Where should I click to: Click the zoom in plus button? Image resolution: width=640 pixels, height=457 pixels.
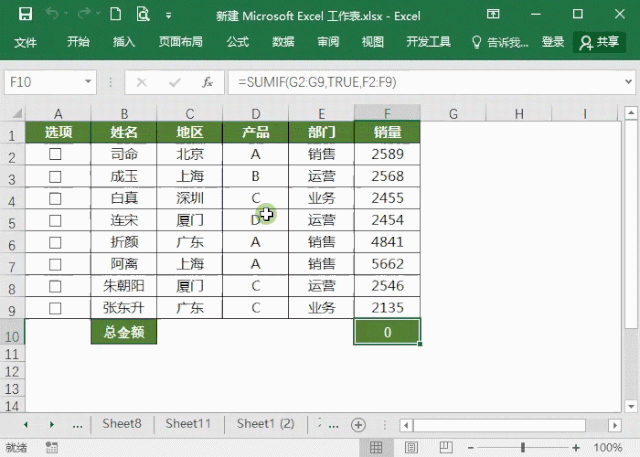[x=576, y=448]
